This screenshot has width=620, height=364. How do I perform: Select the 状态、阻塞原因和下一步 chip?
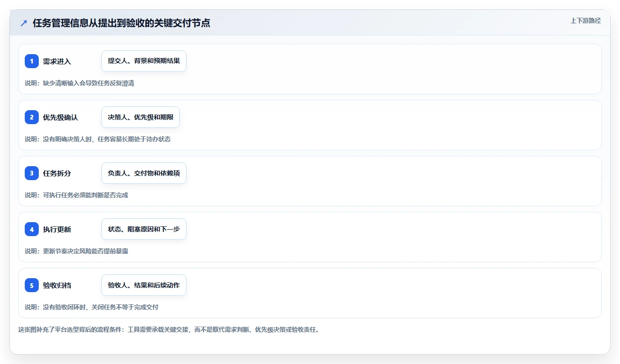click(144, 229)
